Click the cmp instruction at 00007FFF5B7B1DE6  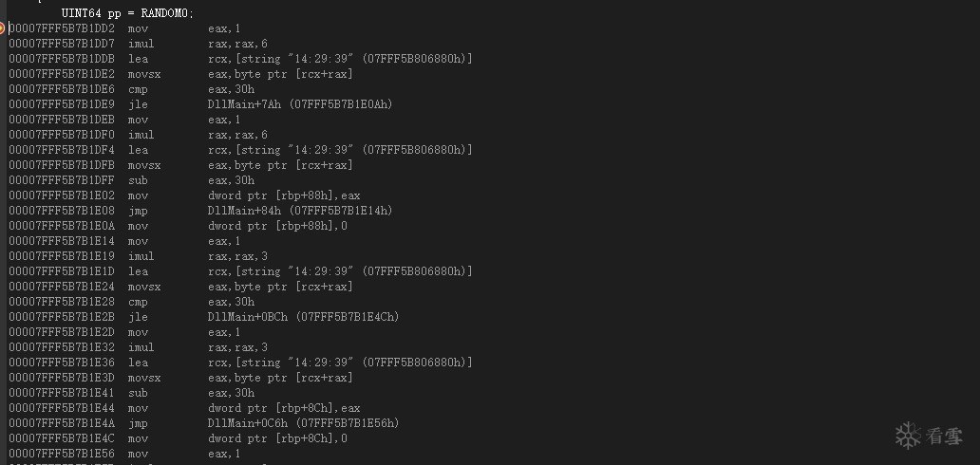(138, 89)
